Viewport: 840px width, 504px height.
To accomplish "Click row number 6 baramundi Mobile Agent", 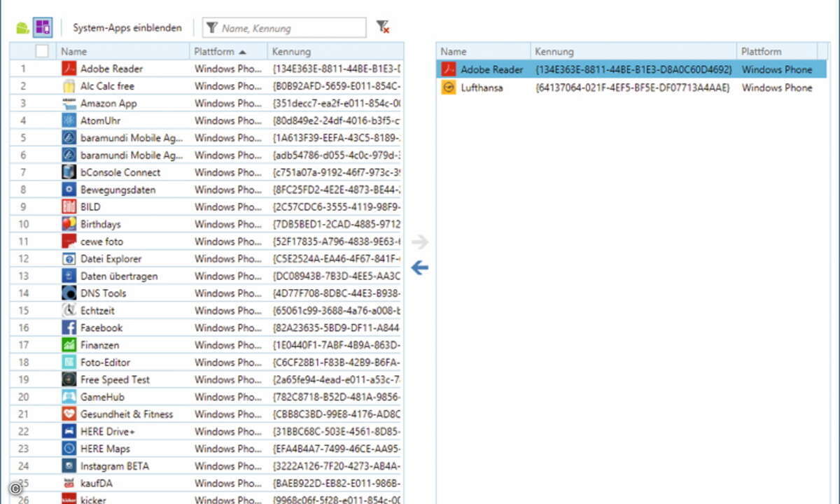I will pyautogui.click(x=23, y=155).
